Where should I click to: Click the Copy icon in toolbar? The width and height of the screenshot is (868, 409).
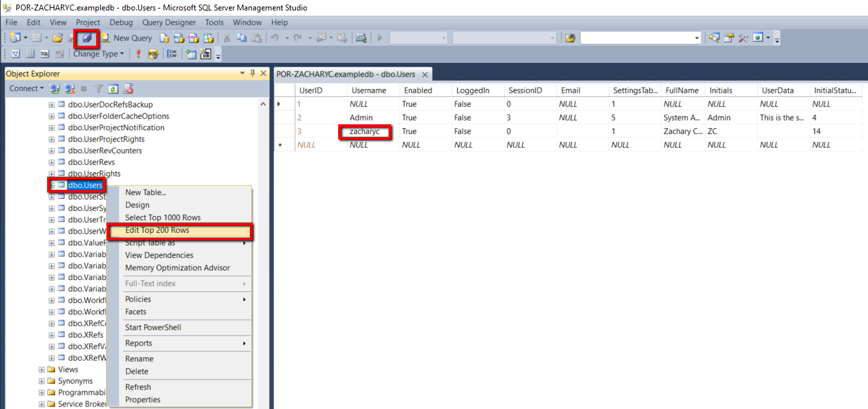coord(242,38)
